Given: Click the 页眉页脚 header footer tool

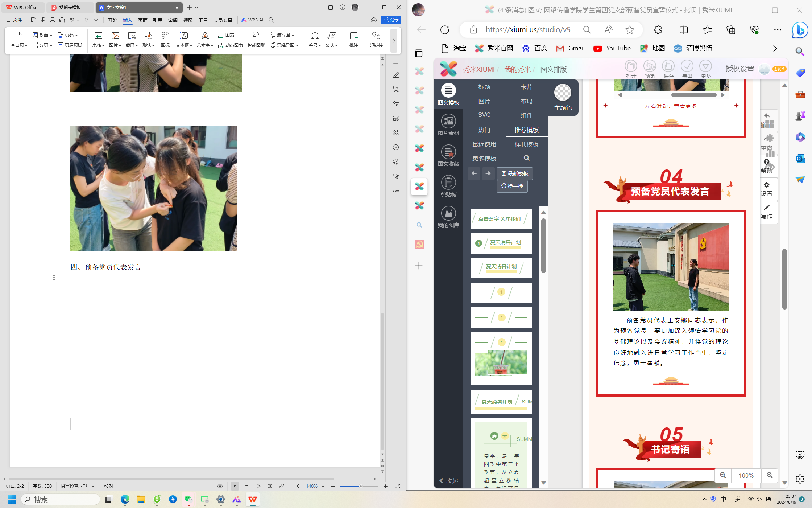Looking at the screenshot, I should pyautogui.click(x=70, y=45).
